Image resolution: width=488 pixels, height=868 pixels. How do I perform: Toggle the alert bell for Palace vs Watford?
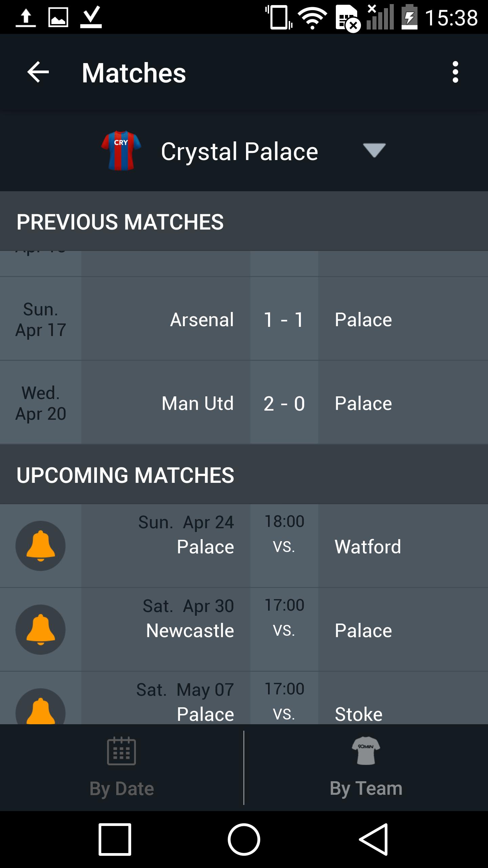[x=41, y=546]
